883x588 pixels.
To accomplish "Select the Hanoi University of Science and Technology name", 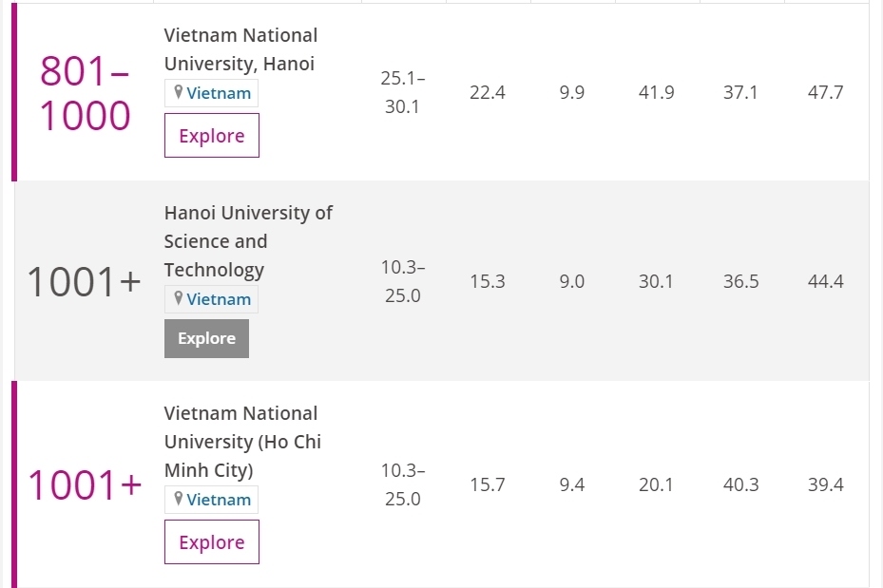I will click(x=248, y=241).
